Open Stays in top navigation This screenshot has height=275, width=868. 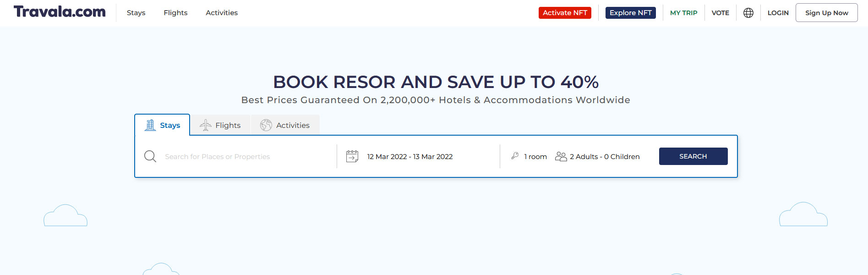pyautogui.click(x=136, y=13)
